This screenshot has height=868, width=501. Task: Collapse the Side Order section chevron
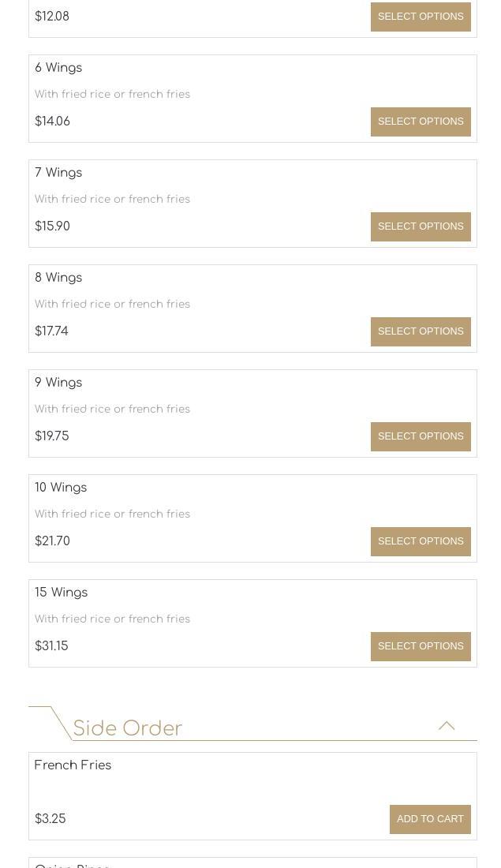(447, 726)
